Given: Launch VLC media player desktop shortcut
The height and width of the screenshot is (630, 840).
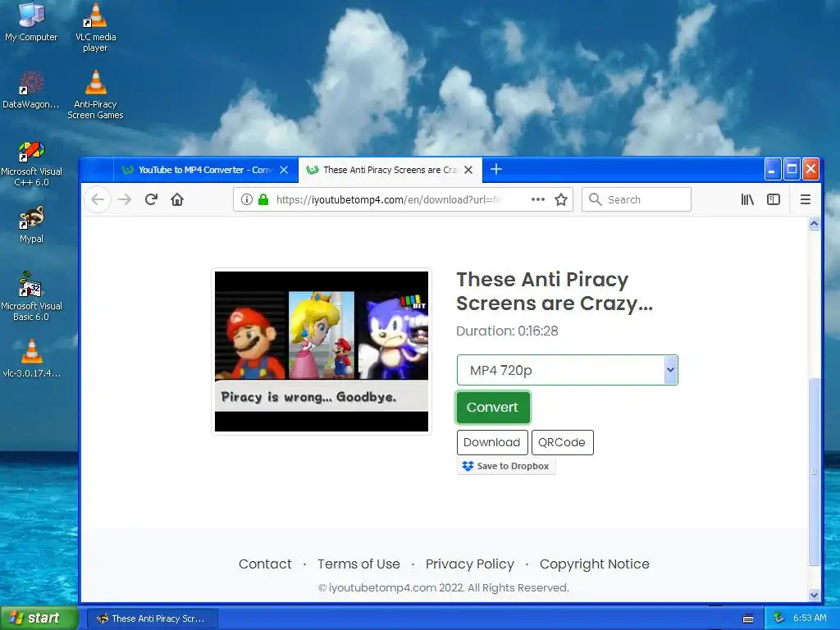Looking at the screenshot, I should [95, 28].
